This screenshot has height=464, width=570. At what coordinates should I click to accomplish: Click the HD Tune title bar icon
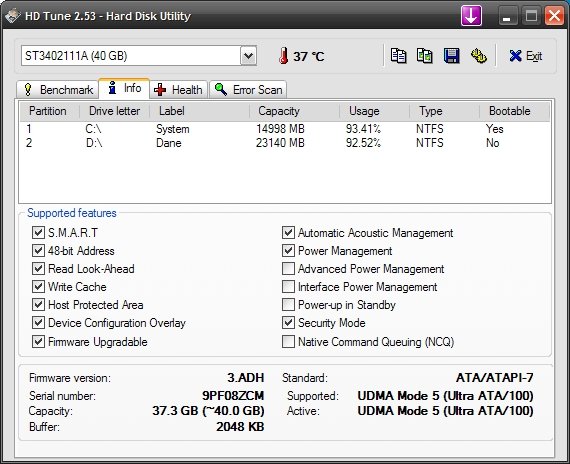tap(12, 16)
